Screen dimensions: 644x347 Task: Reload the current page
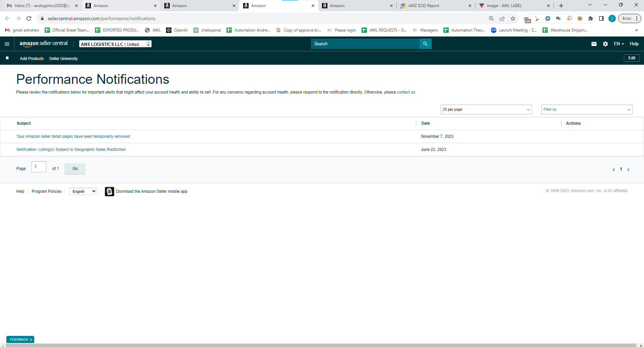coord(29,18)
